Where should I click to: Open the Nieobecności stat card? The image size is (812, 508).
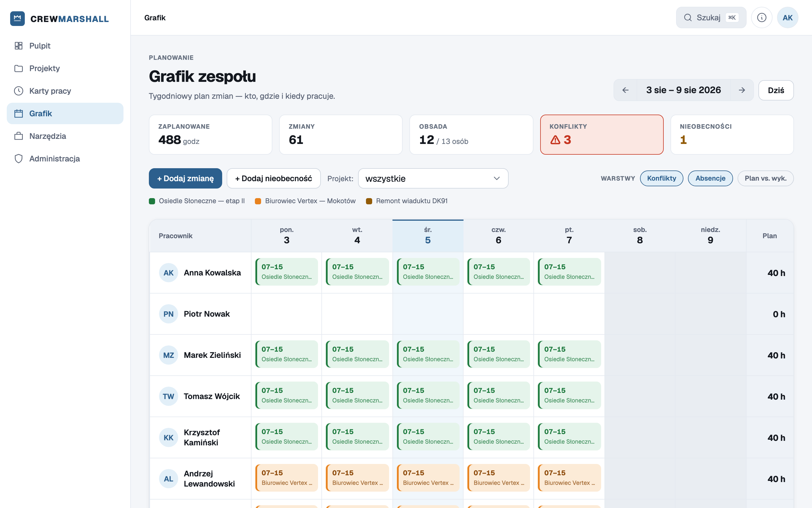tap(732, 135)
